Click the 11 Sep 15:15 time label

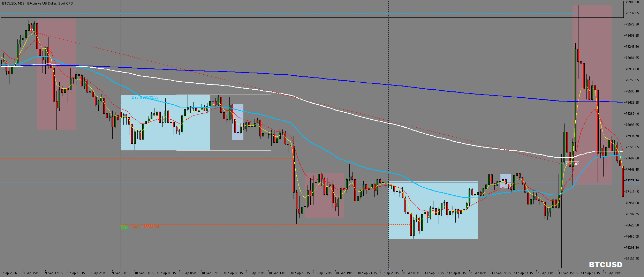point(568,273)
